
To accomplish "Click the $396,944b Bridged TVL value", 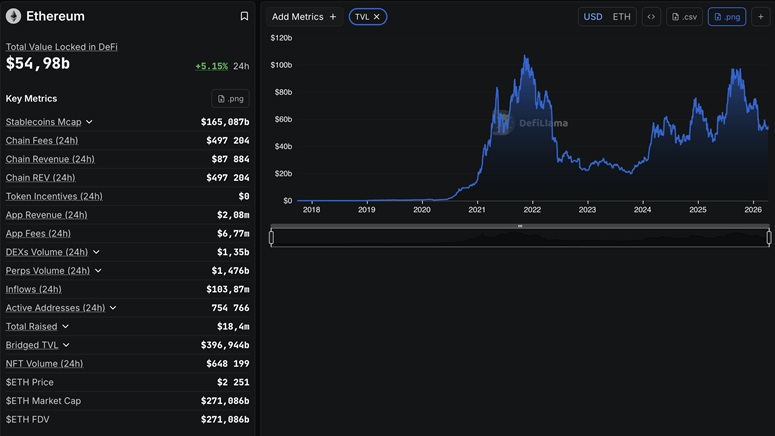I will tap(225, 345).
